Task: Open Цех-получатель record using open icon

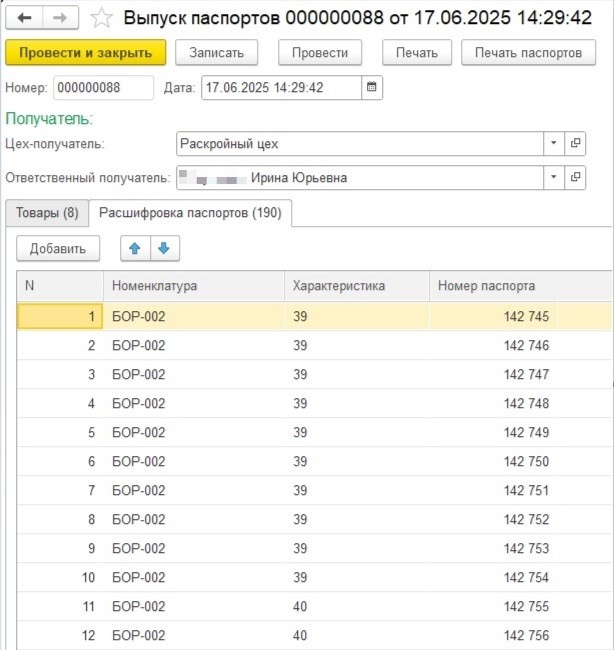Action: click(x=576, y=144)
